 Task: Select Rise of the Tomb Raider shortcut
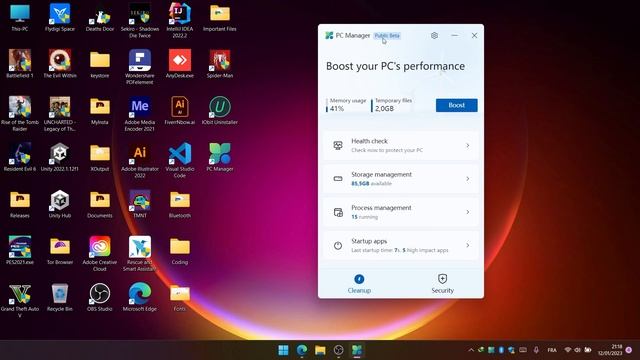tap(20, 114)
